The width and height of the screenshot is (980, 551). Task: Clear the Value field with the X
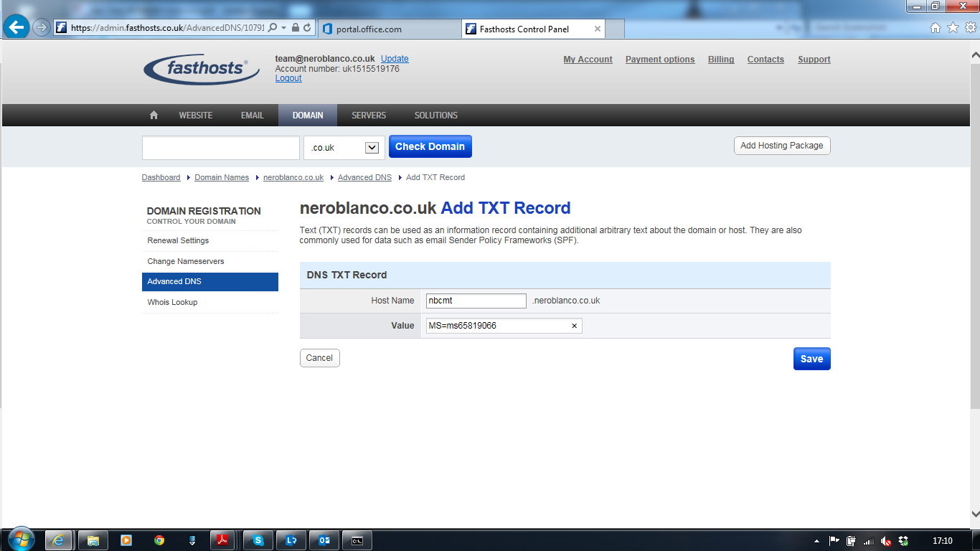click(x=574, y=326)
